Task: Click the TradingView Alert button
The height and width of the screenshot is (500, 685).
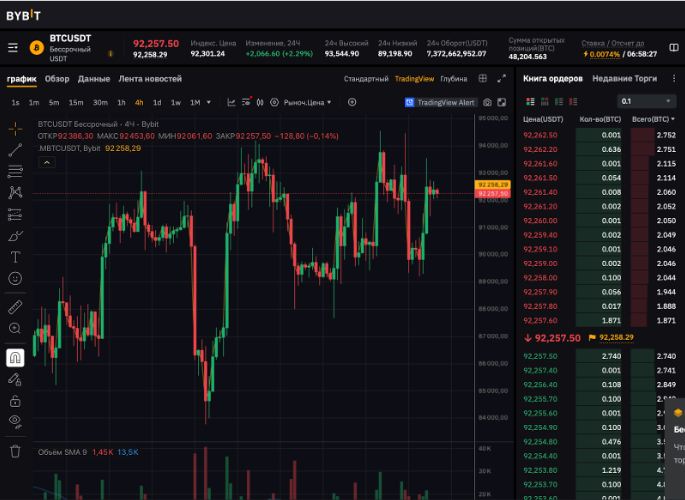Action: click(x=440, y=102)
